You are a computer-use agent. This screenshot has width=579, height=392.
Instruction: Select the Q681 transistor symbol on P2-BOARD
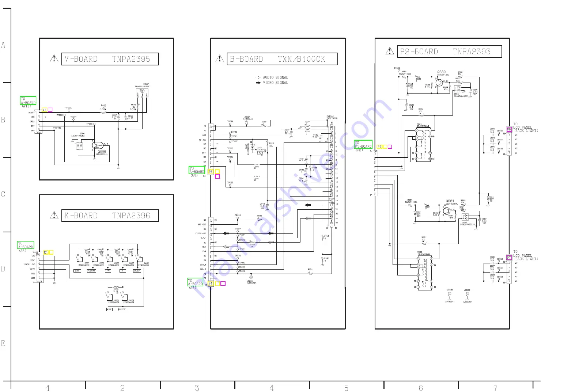click(x=447, y=211)
